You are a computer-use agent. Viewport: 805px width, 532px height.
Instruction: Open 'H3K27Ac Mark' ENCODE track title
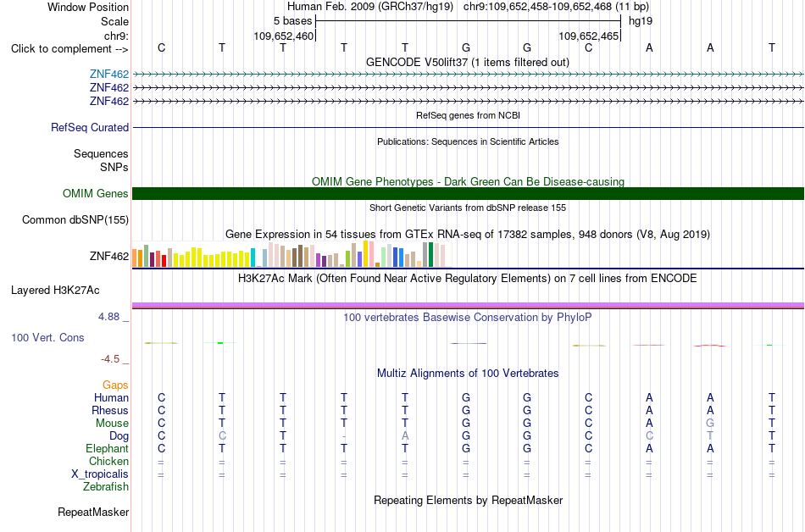tap(467, 279)
